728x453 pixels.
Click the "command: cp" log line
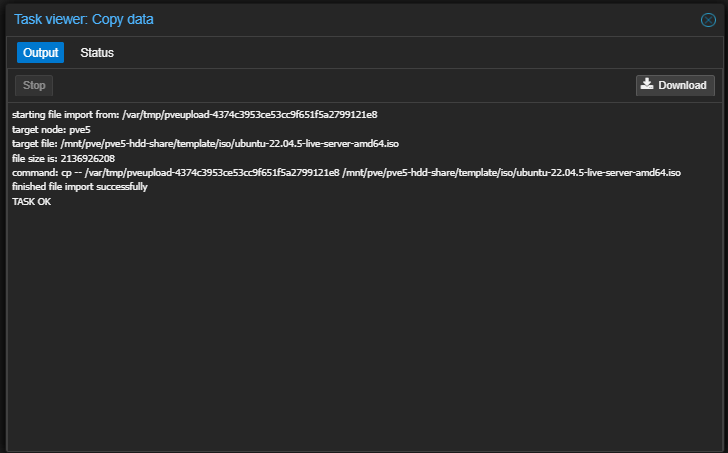click(346, 173)
